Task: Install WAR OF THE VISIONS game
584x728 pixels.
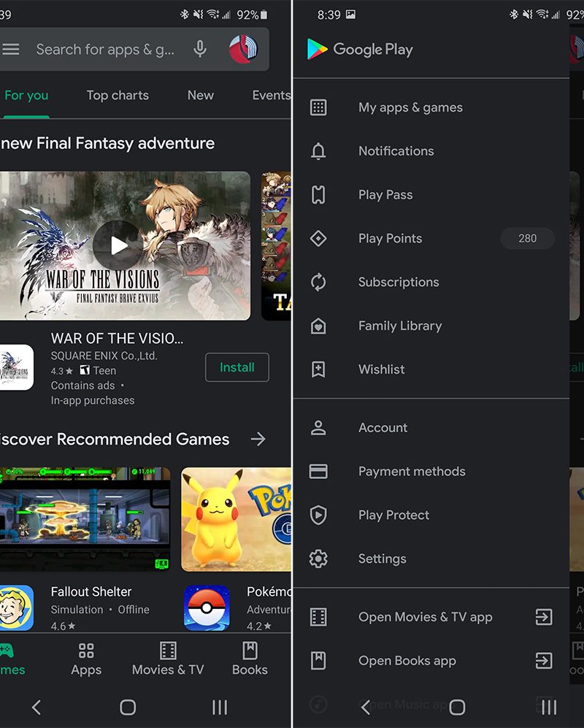Action: pyautogui.click(x=237, y=367)
